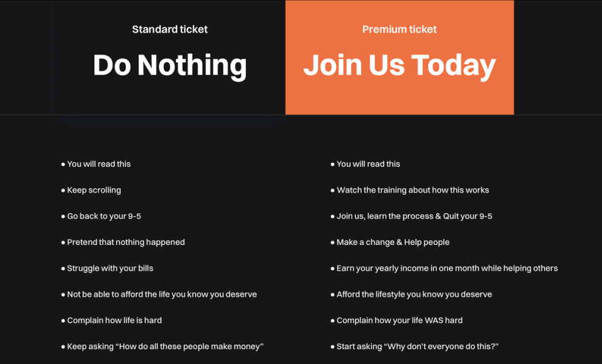The image size is (602, 364).
Task: Click "Afford the lifestyle you know you deserve"
Action: pos(411,294)
